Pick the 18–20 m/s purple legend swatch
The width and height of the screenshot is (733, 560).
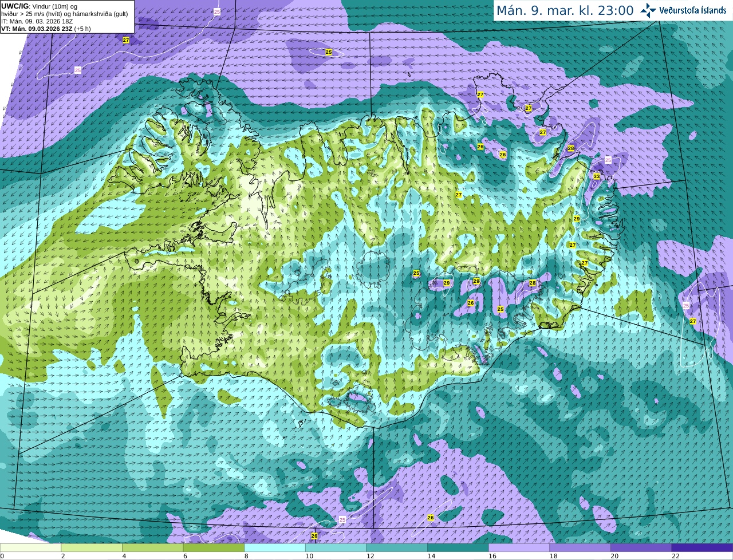[x=580, y=547]
